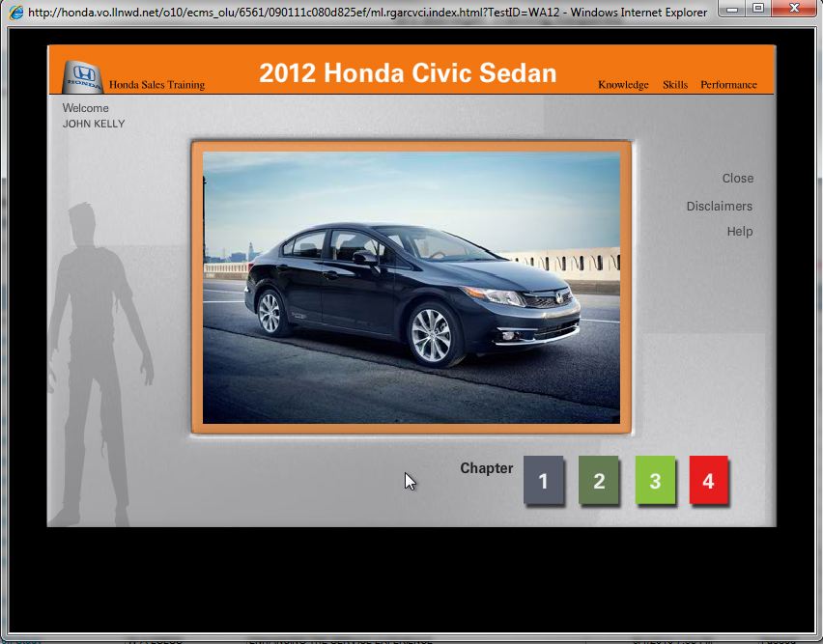Select the light green Chapter 3 tile
The image size is (823, 644).
pos(655,481)
